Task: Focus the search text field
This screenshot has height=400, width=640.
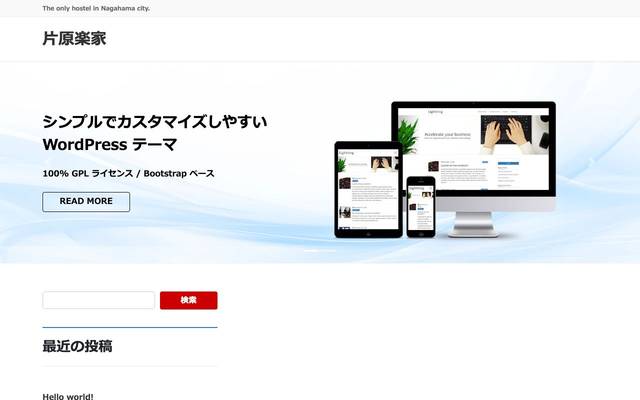Action: (98, 300)
